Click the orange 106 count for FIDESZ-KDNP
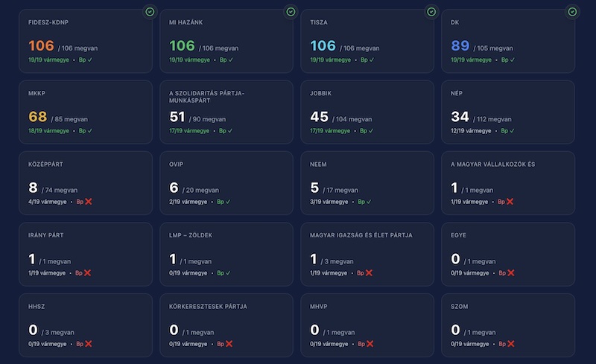Screen dimensions: 596x364 coord(41,46)
